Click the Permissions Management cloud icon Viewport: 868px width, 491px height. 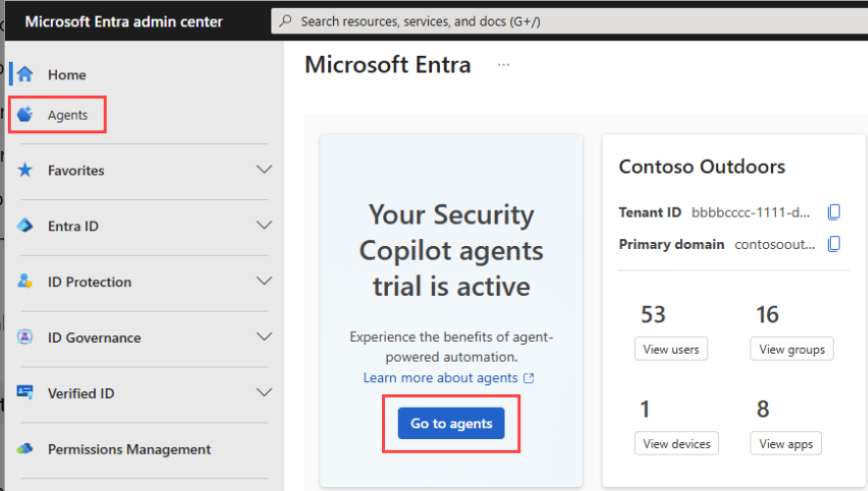click(x=25, y=450)
